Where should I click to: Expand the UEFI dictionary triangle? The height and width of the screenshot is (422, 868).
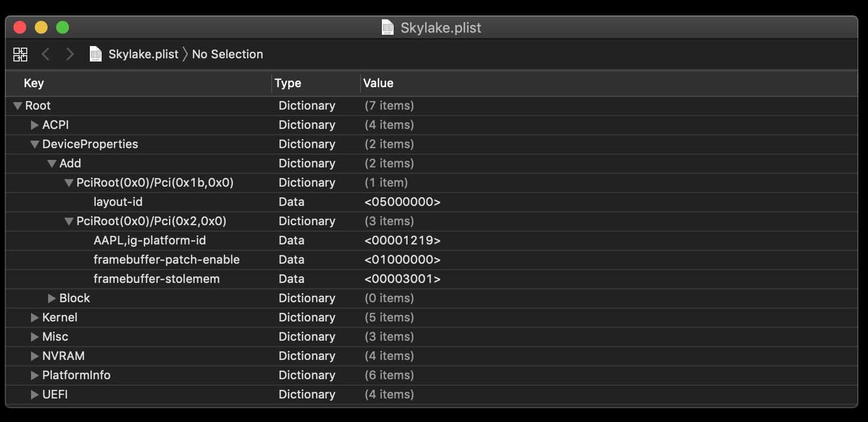click(35, 395)
